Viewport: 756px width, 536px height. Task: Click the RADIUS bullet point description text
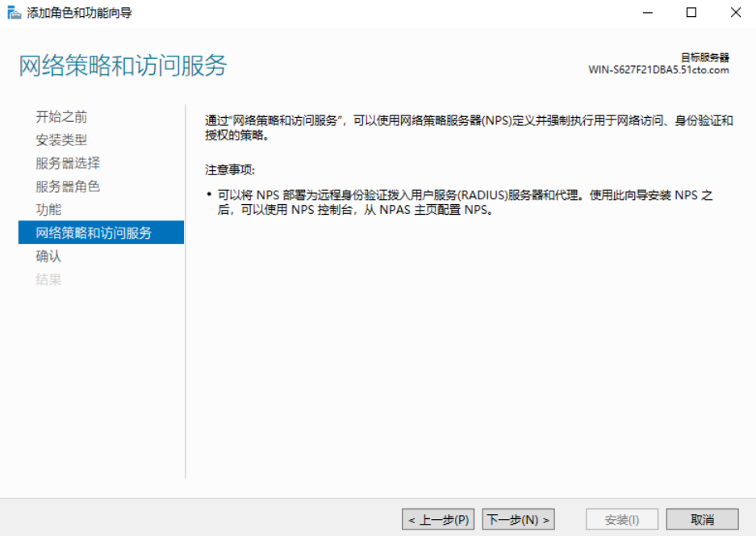tap(460, 203)
